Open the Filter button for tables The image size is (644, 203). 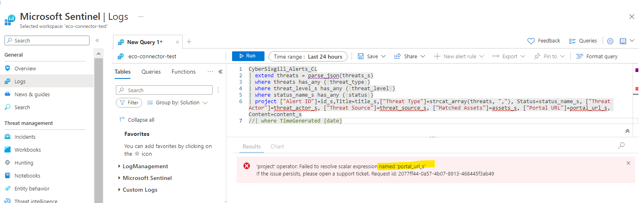129,103
